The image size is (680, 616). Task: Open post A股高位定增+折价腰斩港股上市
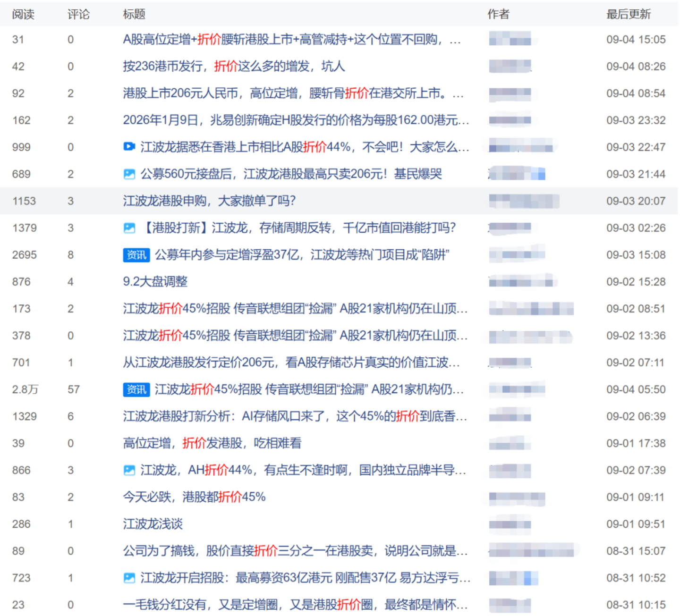(x=292, y=39)
